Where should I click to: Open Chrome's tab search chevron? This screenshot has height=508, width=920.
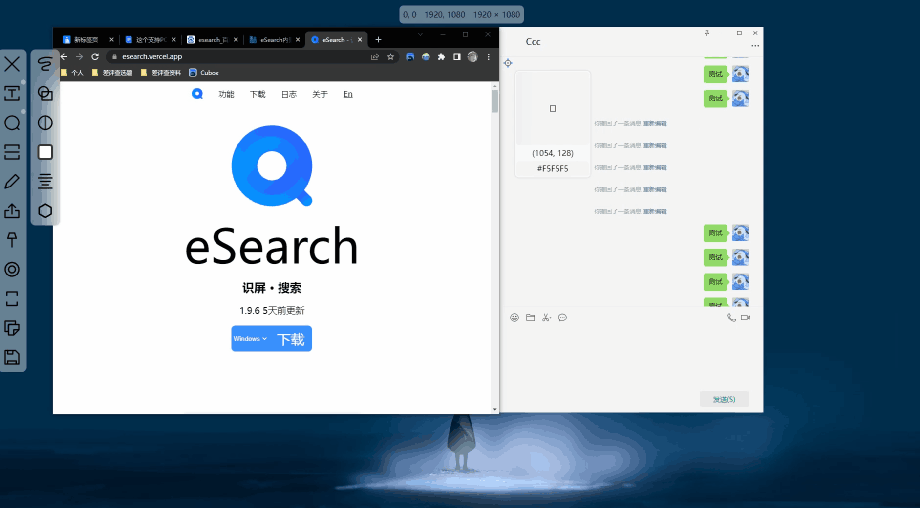pos(420,35)
